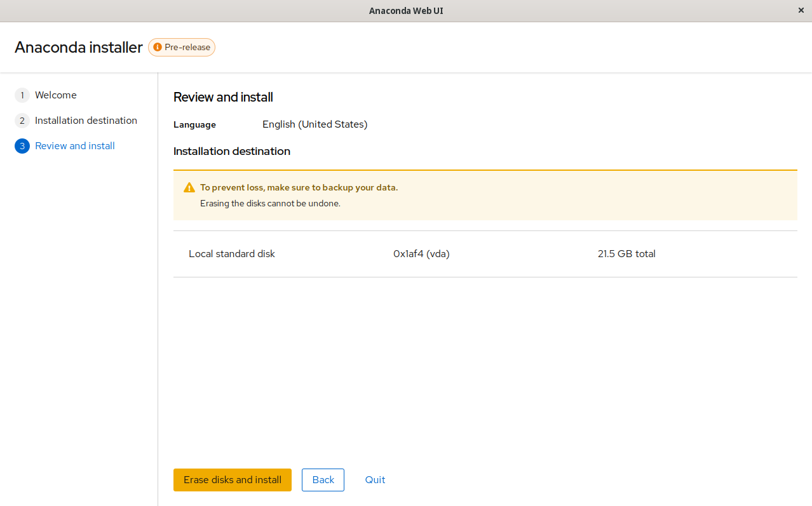The height and width of the screenshot is (506, 812).
Task: Click step number 1 circle
Action: (x=22, y=95)
